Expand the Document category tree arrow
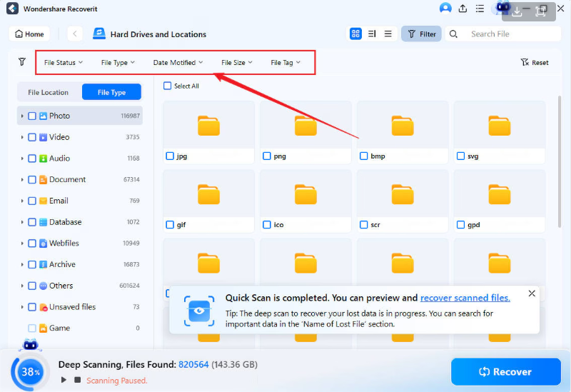The height and width of the screenshot is (392, 571). (x=23, y=180)
